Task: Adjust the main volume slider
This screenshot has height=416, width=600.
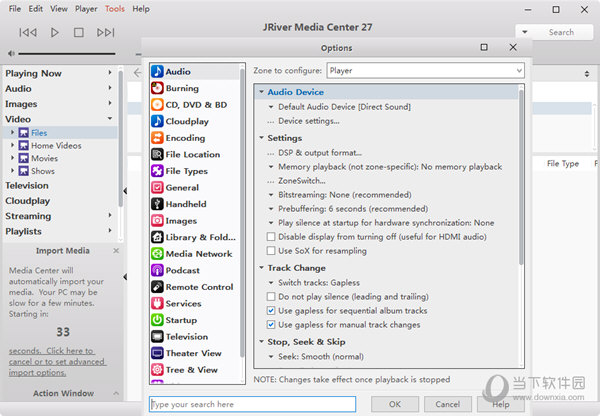Action: 67,54
